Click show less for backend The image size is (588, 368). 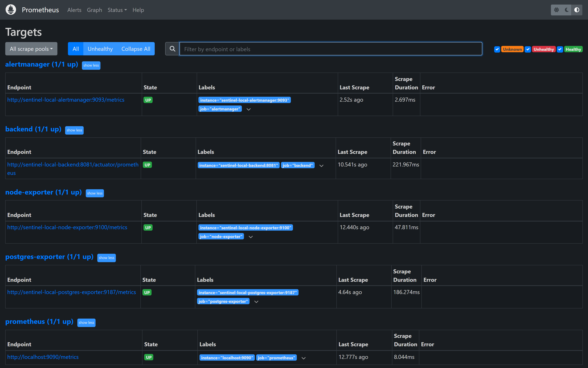click(74, 130)
